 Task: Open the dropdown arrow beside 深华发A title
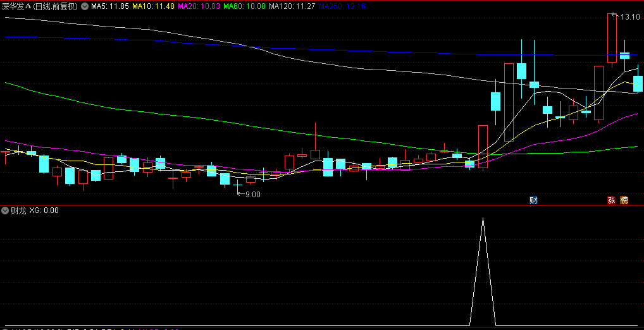click(x=85, y=6)
